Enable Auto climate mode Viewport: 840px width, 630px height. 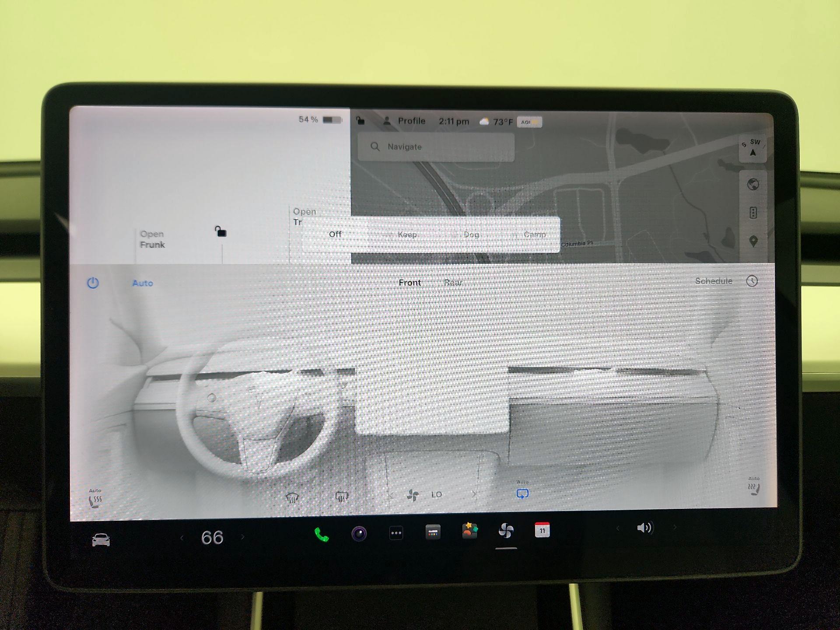pos(142,283)
